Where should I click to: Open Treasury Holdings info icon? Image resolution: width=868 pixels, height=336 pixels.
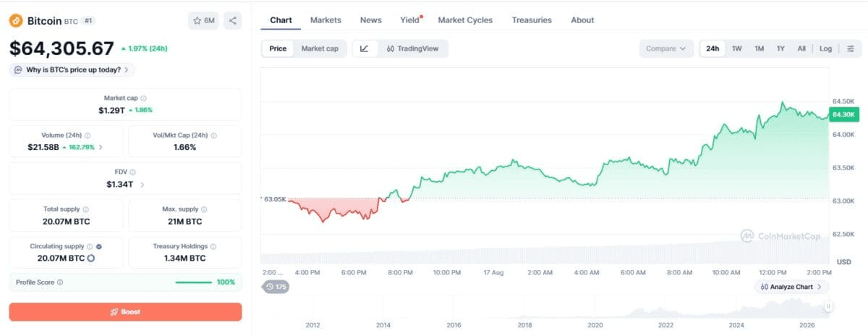(x=213, y=246)
